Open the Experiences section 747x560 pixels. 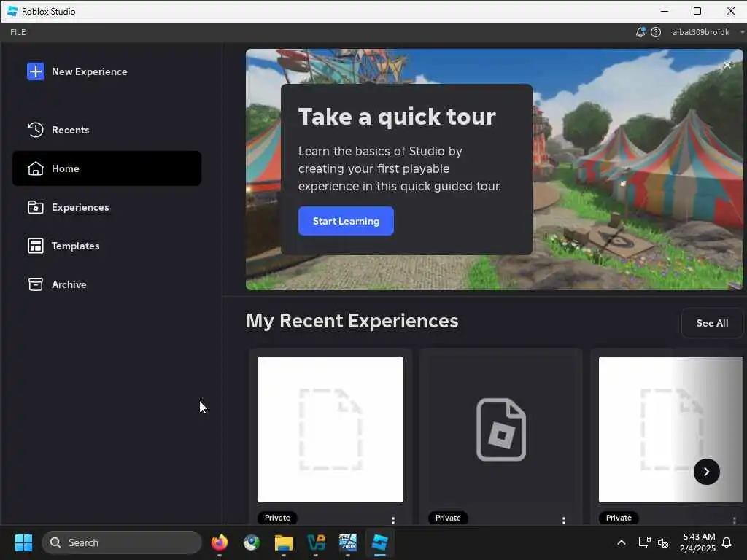pos(107,207)
